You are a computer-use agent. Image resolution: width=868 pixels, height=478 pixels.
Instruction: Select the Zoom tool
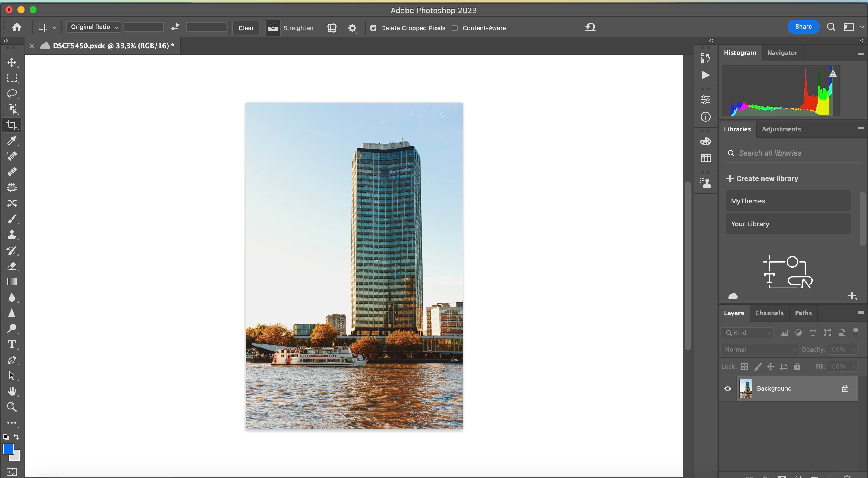click(x=12, y=407)
